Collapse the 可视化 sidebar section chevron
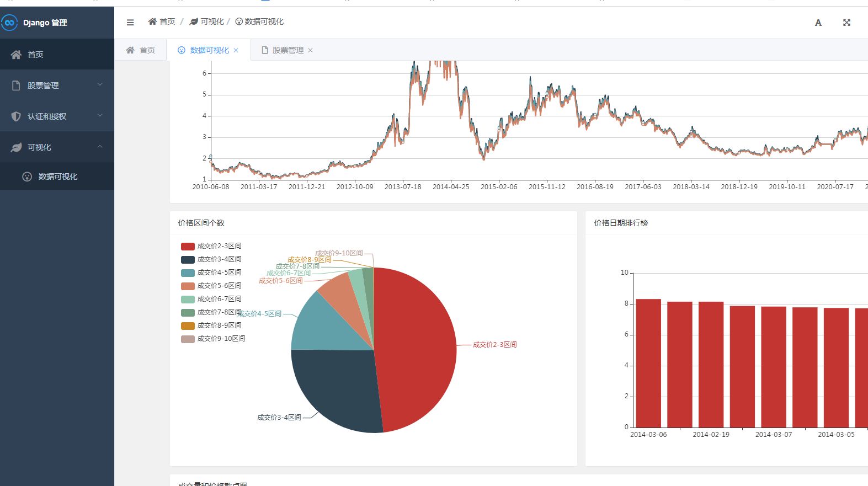The height and width of the screenshot is (486, 868). tap(100, 147)
